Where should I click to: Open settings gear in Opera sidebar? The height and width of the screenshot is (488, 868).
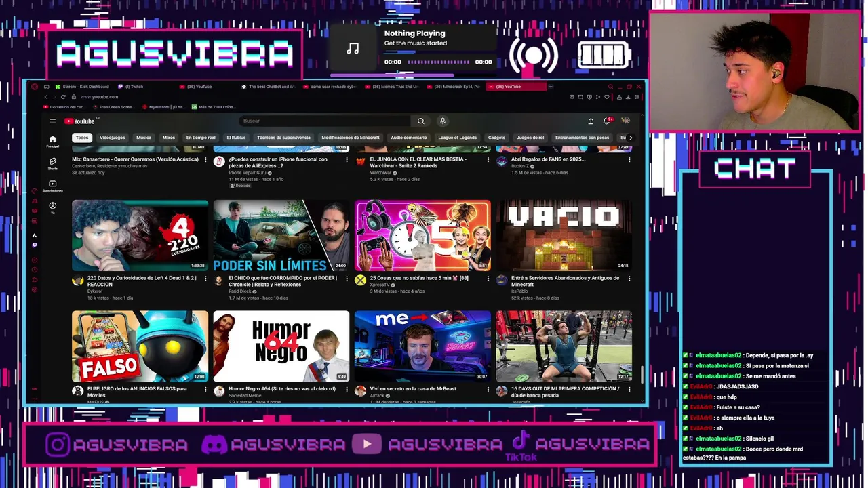(35, 290)
